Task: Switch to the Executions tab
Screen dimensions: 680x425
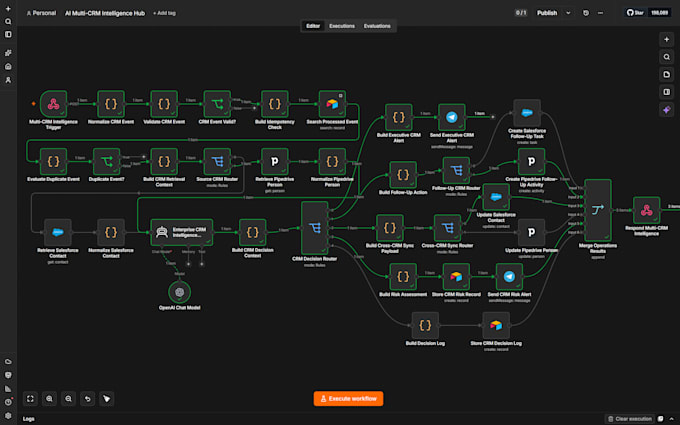Action: 342,26
